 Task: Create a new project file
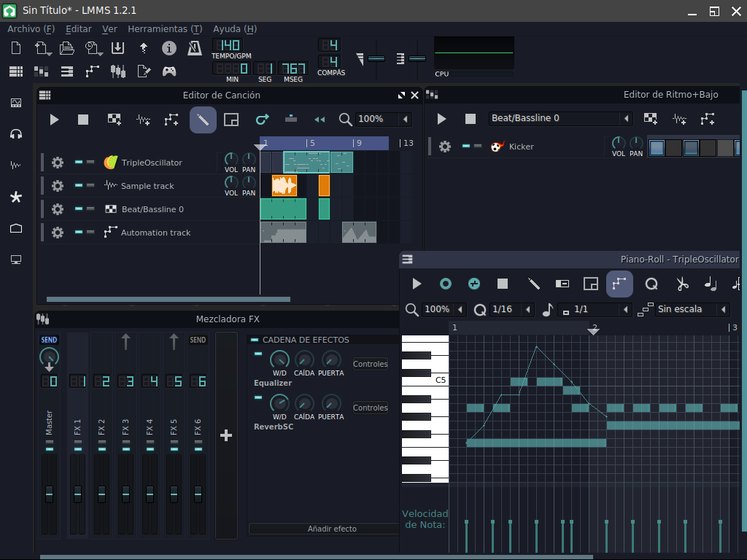(x=16, y=48)
